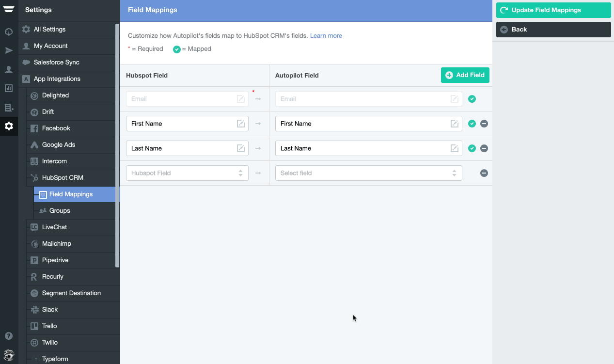Open the bar chart Insights icon
The width and height of the screenshot is (614, 364).
[x=8, y=88]
